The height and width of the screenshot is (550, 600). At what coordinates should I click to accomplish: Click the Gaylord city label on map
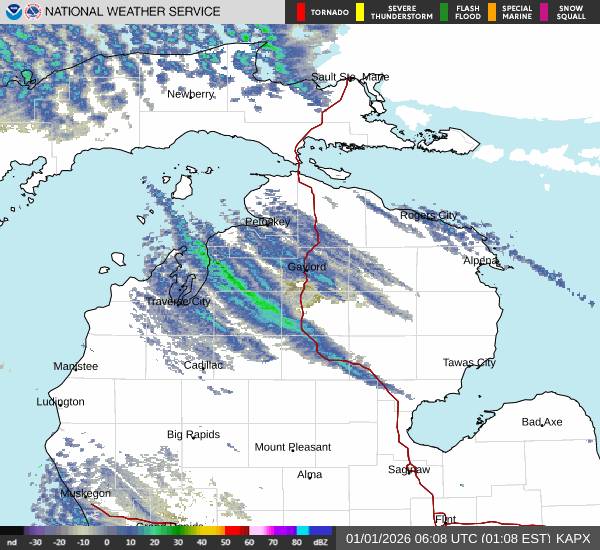[x=306, y=267]
